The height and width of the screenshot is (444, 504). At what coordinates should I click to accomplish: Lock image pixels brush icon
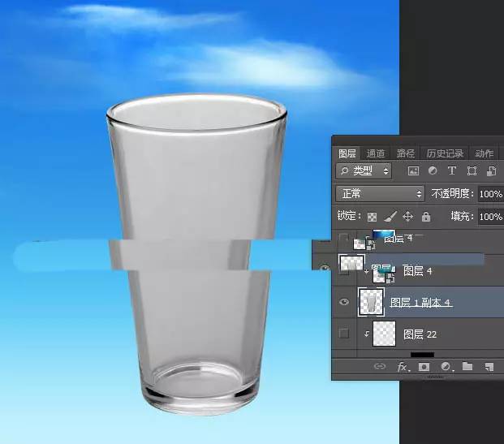[390, 218]
